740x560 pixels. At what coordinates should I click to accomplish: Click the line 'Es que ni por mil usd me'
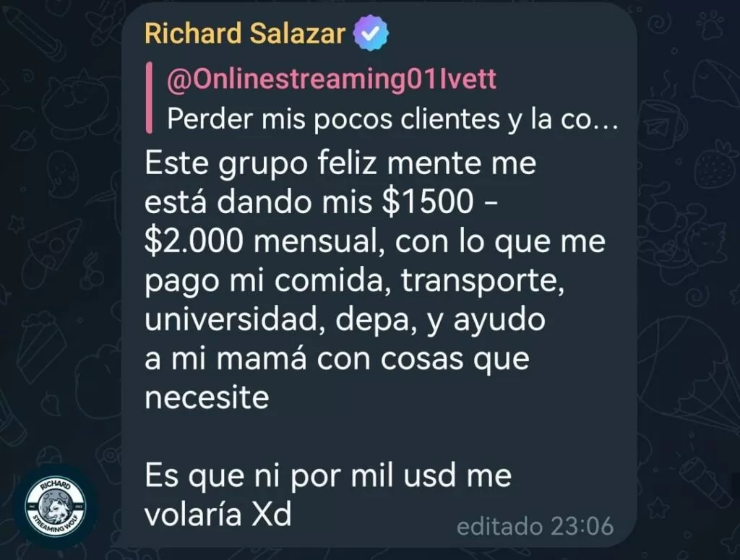click(x=328, y=475)
